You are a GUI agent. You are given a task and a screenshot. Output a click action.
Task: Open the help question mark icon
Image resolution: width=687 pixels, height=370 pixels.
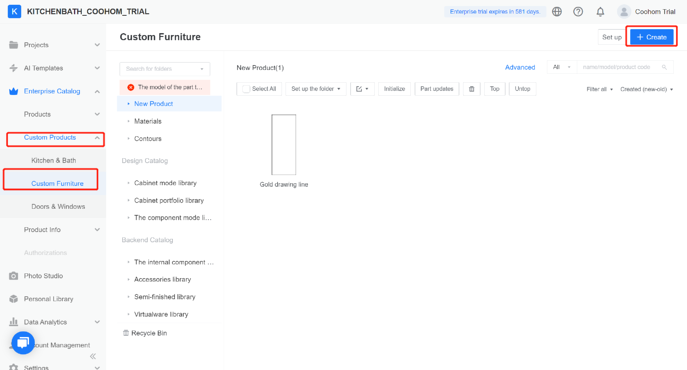tap(578, 12)
